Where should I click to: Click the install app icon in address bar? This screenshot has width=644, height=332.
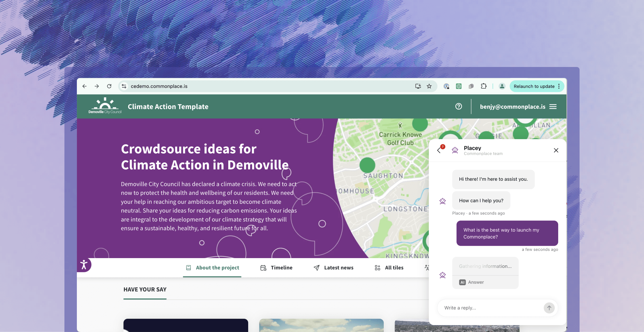[418, 86]
